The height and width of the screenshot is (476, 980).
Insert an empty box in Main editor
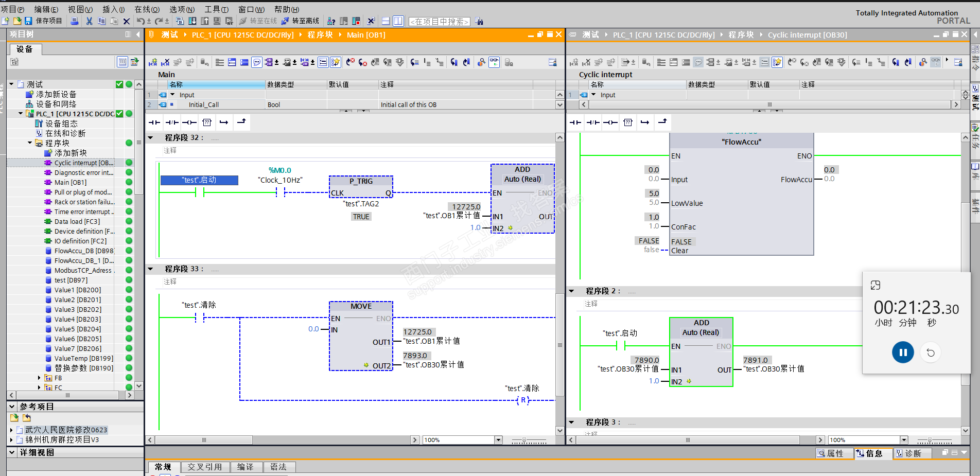coord(207,122)
